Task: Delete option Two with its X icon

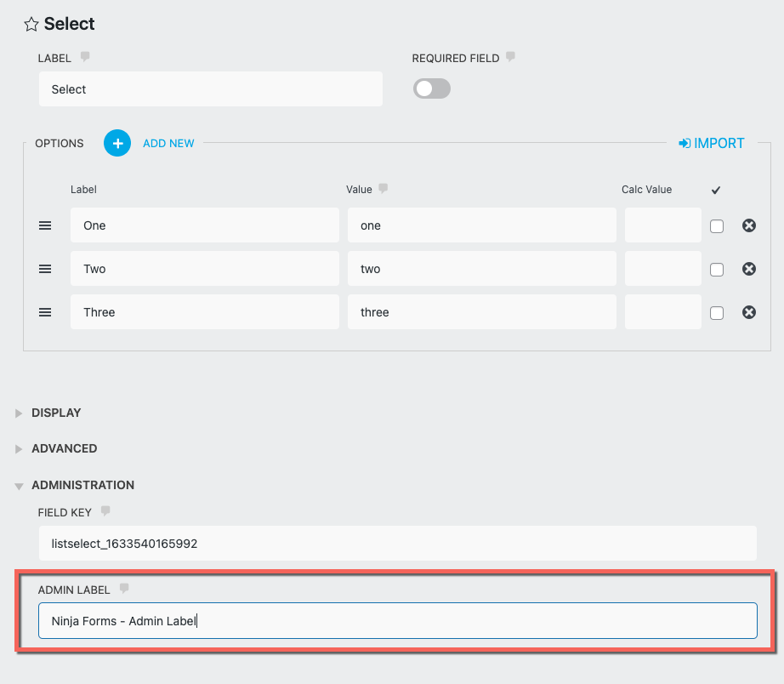Action: pyautogui.click(x=749, y=269)
